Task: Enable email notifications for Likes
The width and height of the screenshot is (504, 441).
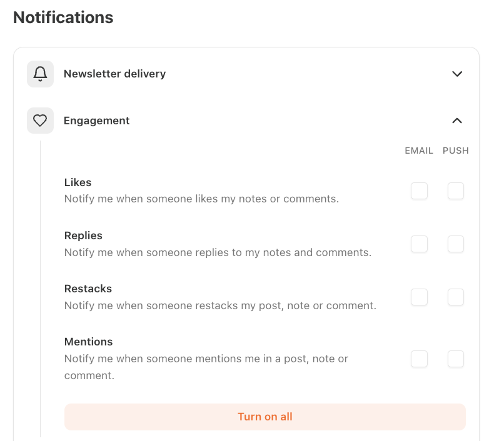Action: coord(419,191)
